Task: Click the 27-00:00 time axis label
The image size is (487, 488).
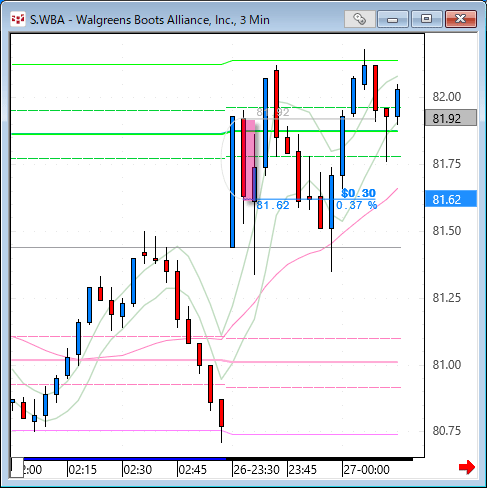Action: 366,470
